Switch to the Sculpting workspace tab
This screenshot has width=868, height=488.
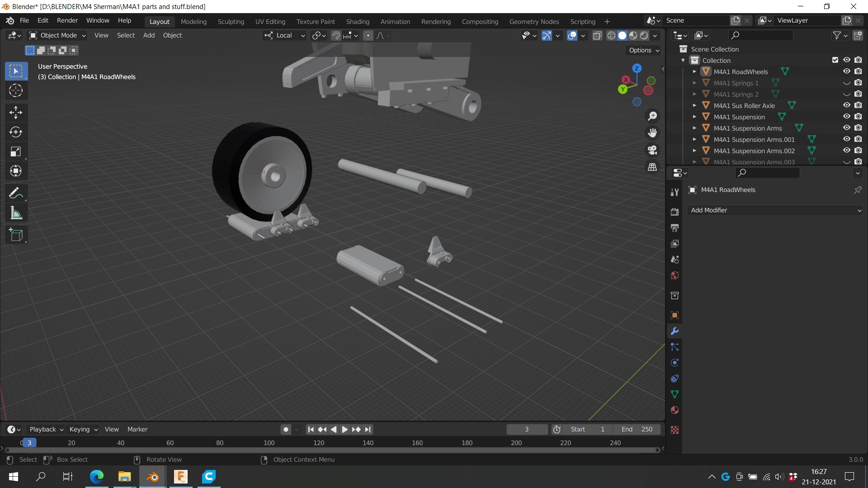point(231,21)
